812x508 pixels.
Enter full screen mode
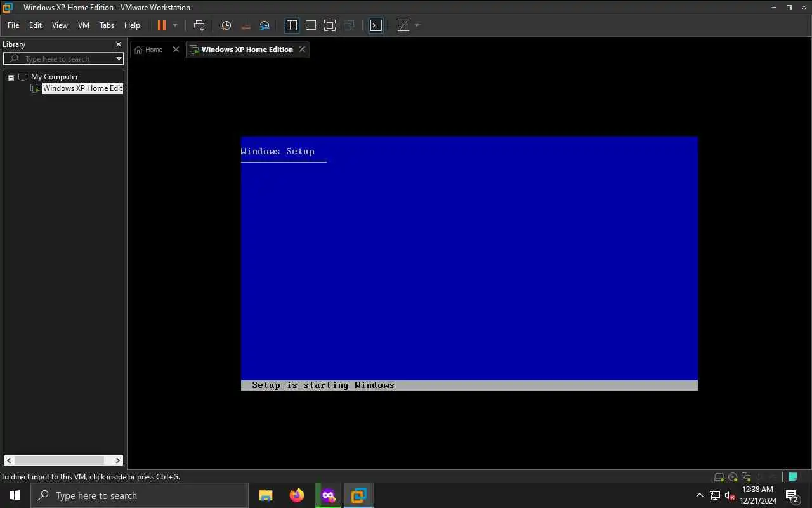pos(330,25)
